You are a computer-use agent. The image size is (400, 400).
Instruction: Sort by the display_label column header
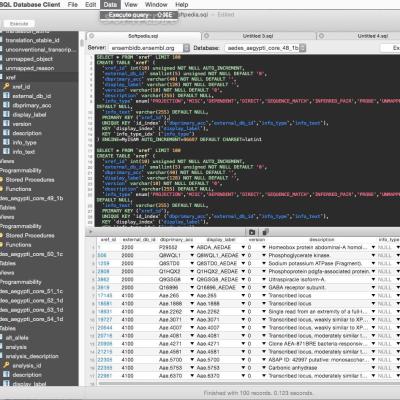point(221,240)
